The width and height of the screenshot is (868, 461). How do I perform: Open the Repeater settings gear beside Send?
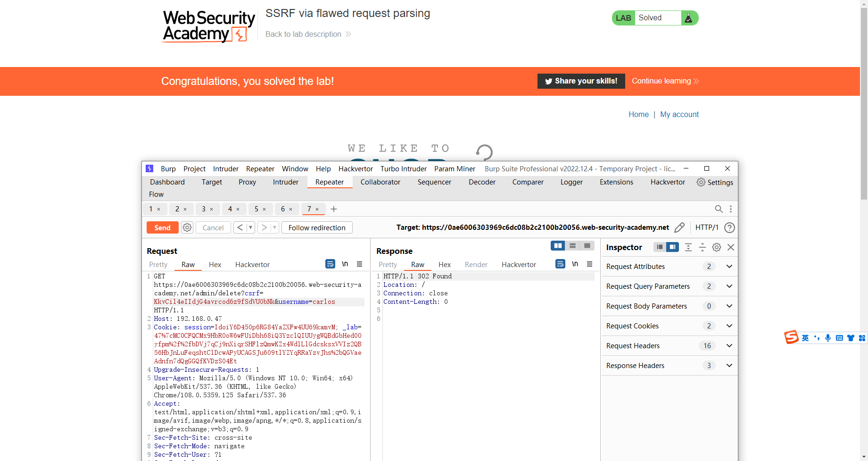point(187,227)
